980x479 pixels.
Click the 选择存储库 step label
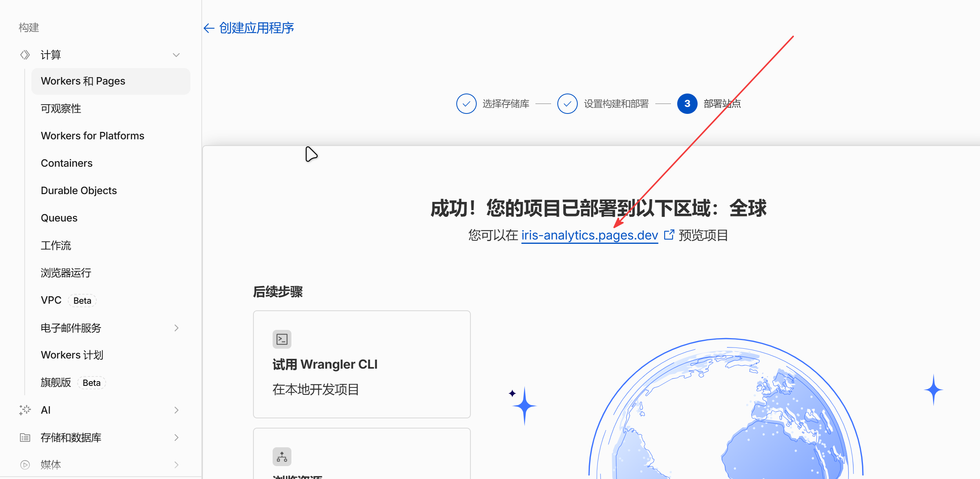tap(506, 104)
